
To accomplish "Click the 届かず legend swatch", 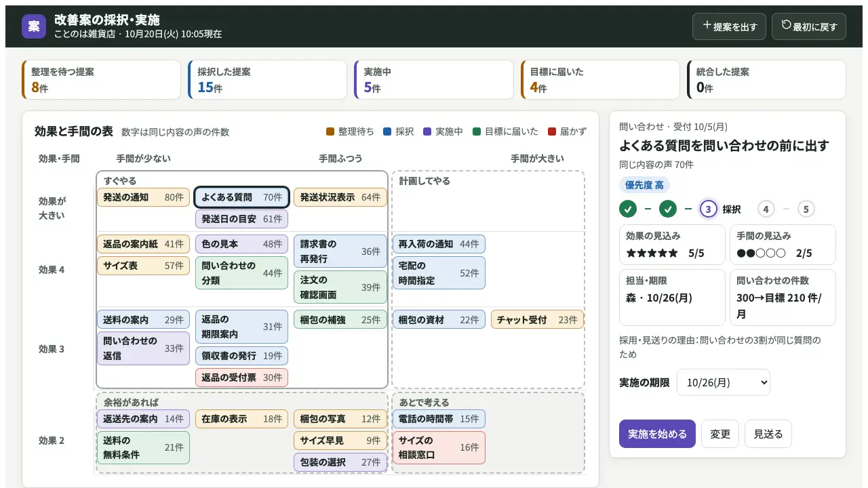I will [x=551, y=131].
